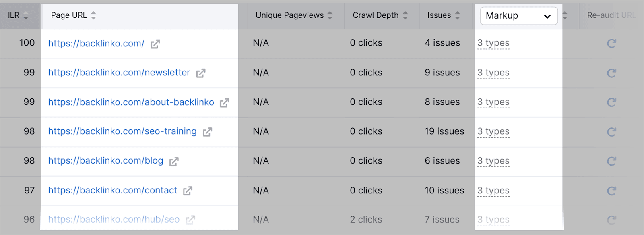Open the https://backlinko.com/contact link

112,191
